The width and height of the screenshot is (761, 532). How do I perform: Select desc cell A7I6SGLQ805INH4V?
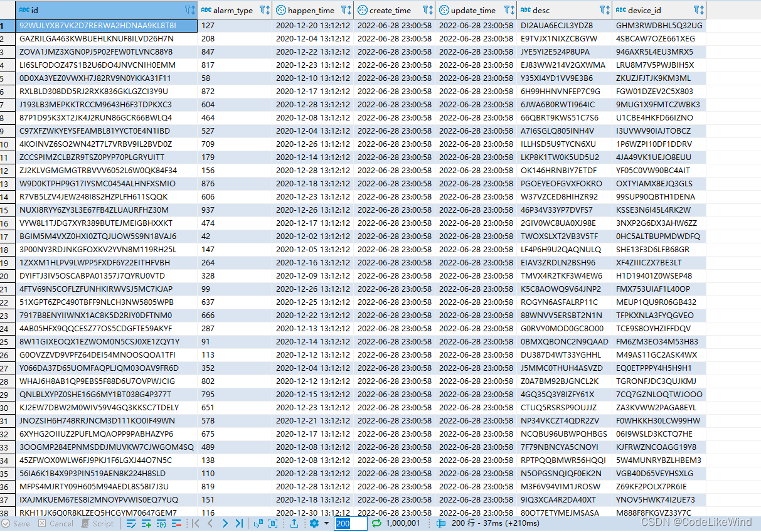pyautogui.click(x=564, y=131)
